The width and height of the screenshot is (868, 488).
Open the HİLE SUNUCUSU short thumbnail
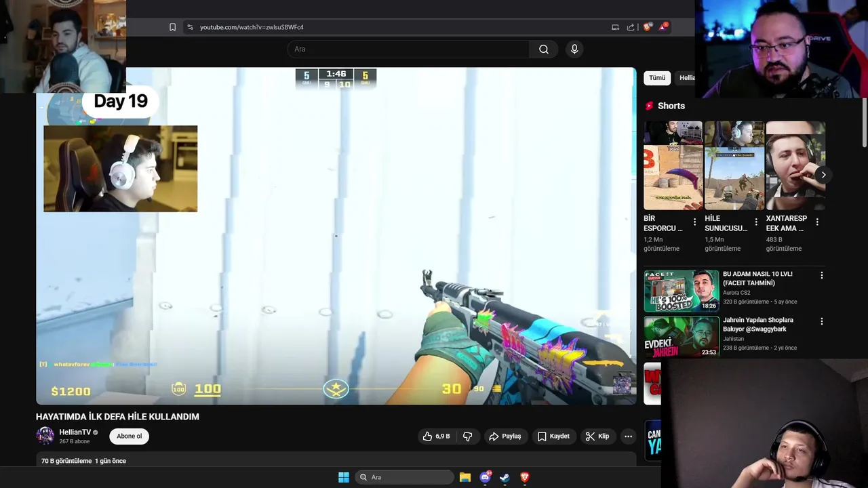(734, 165)
